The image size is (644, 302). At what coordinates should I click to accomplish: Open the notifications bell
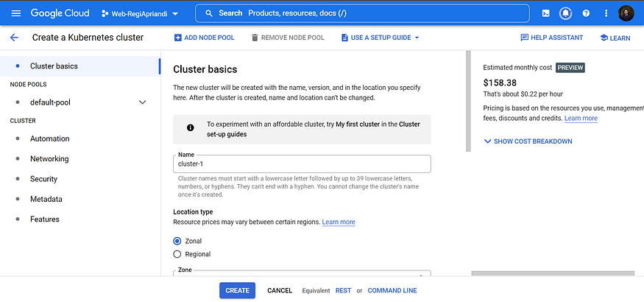[566, 13]
